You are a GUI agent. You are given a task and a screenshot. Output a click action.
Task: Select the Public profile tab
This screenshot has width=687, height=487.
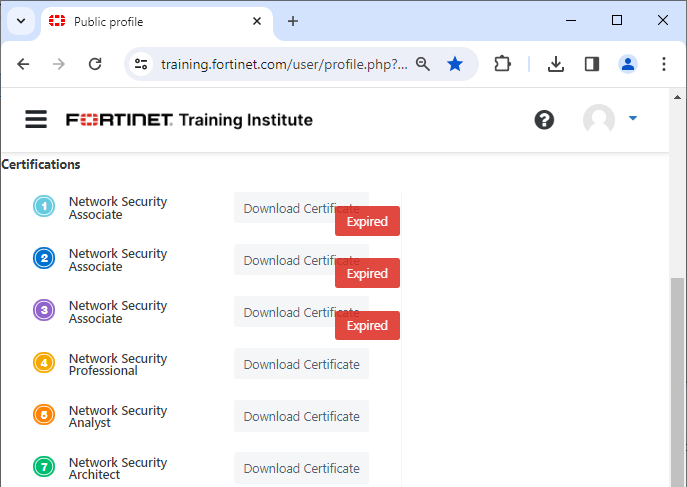click(x=150, y=21)
